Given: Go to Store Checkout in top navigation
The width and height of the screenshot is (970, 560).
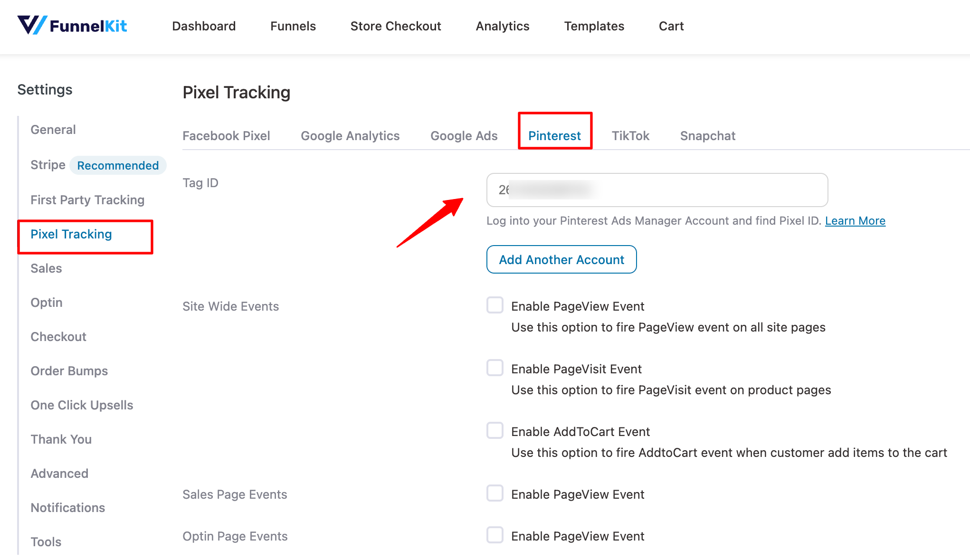Looking at the screenshot, I should click(396, 26).
